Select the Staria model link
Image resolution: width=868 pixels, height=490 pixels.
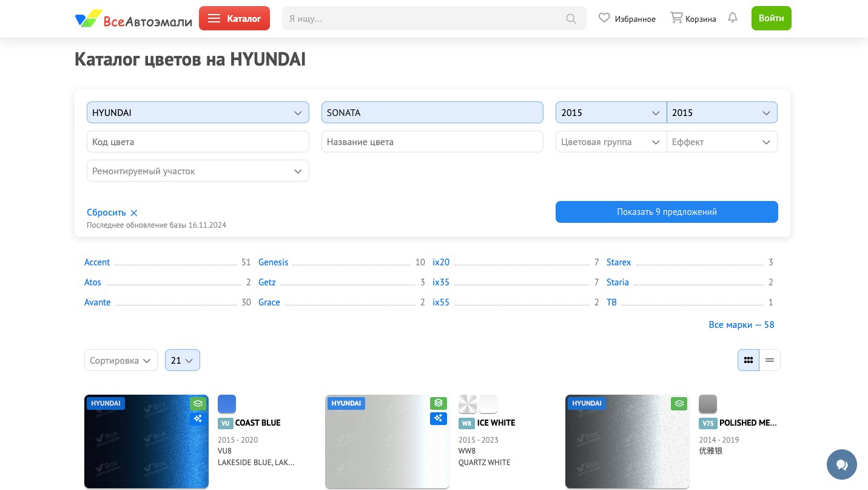(x=617, y=282)
